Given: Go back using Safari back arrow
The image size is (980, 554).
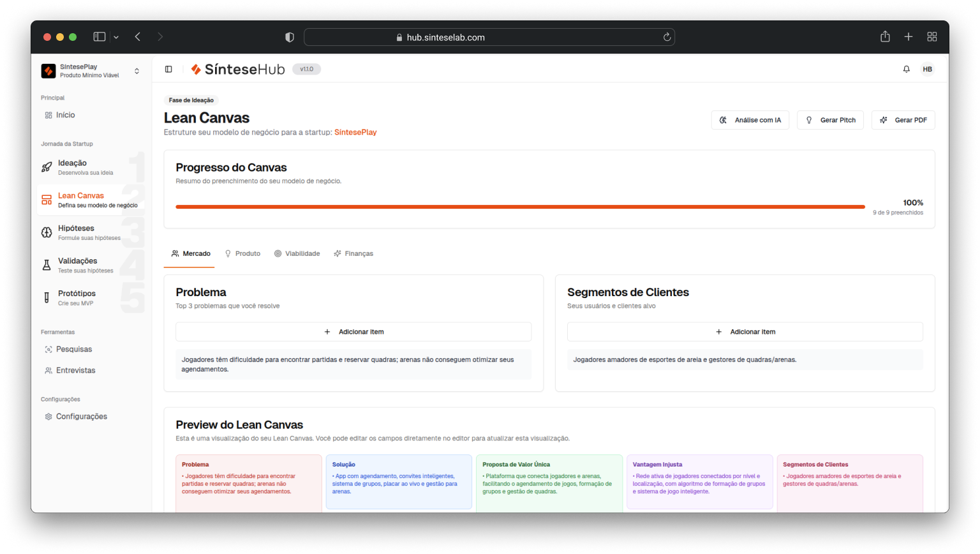Looking at the screenshot, I should [138, 37].
